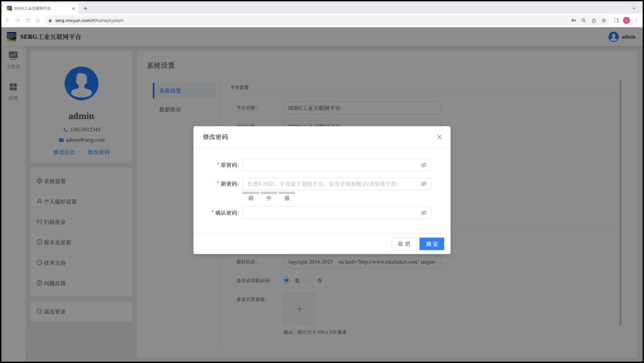Open the browser zoom magnifier icon
644x363 pixels.
[584, 20]
